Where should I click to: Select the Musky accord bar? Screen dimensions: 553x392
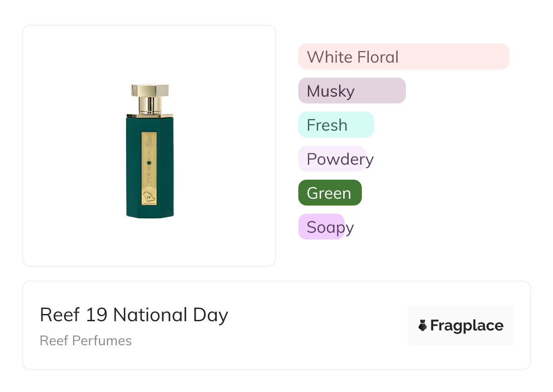click(351, 91)
